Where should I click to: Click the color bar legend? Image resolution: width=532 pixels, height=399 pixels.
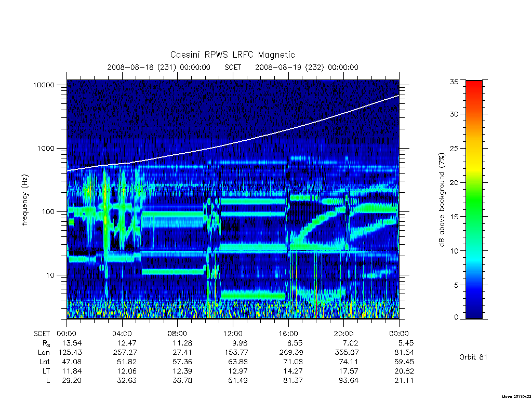[x=474, y=199]
